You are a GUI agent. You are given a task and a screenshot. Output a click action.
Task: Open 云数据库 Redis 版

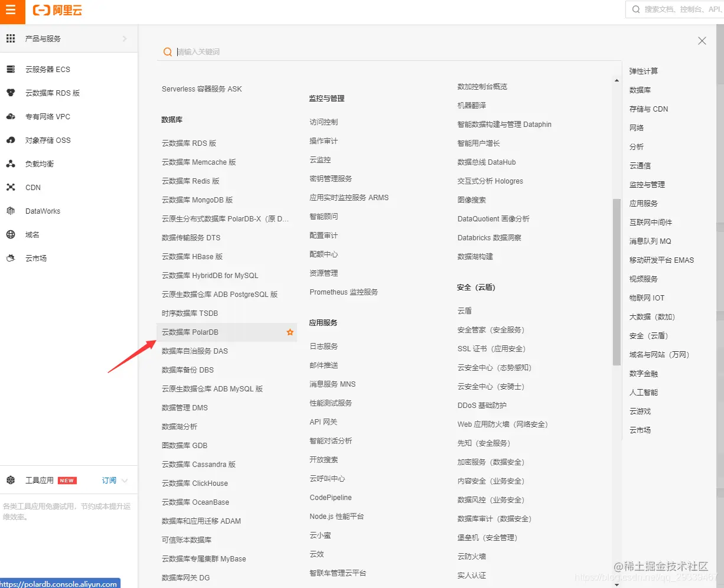pyautogui.click(x=191, y=181)
